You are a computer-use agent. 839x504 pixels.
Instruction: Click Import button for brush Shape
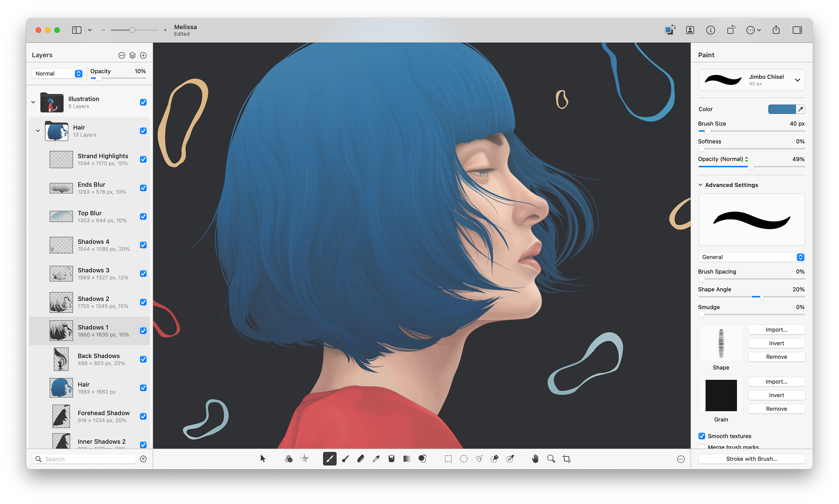(x=776, y=330)
